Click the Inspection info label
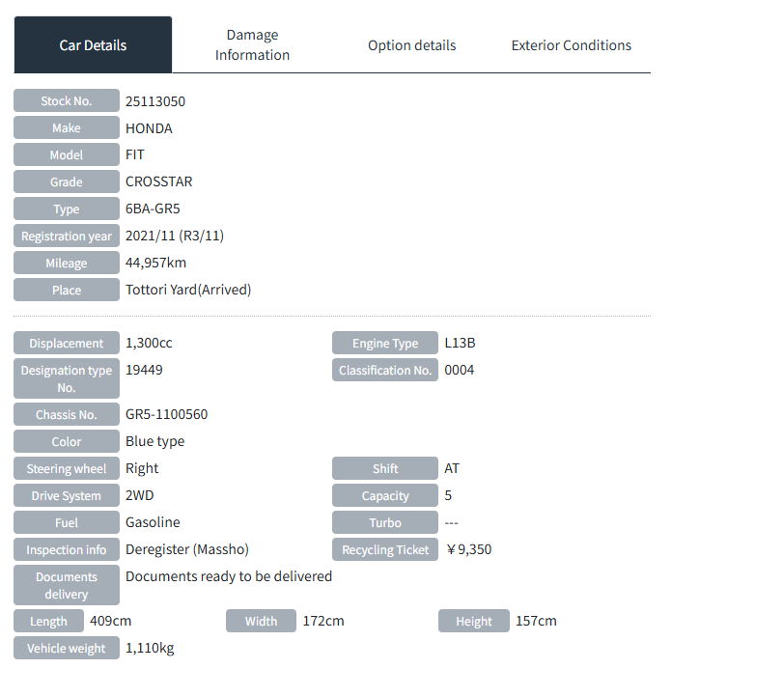This screenshot has width=784, height=697. tap(67, 550)
